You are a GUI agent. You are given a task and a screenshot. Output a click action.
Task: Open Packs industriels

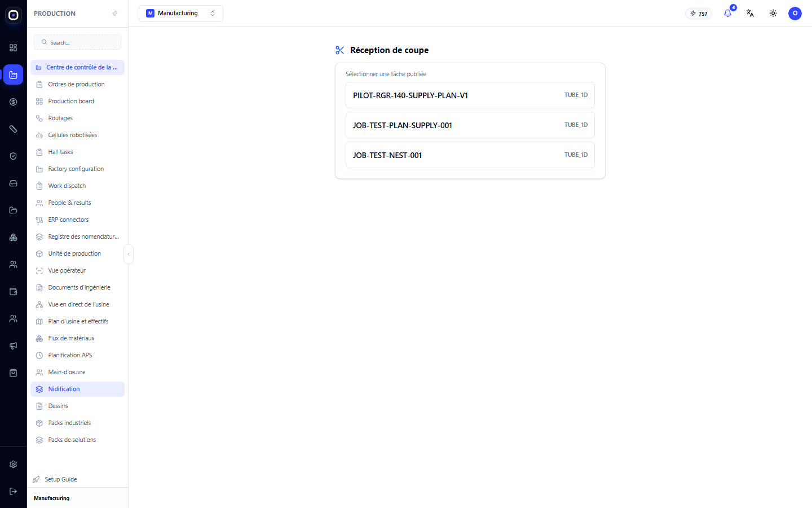point(77,423)
